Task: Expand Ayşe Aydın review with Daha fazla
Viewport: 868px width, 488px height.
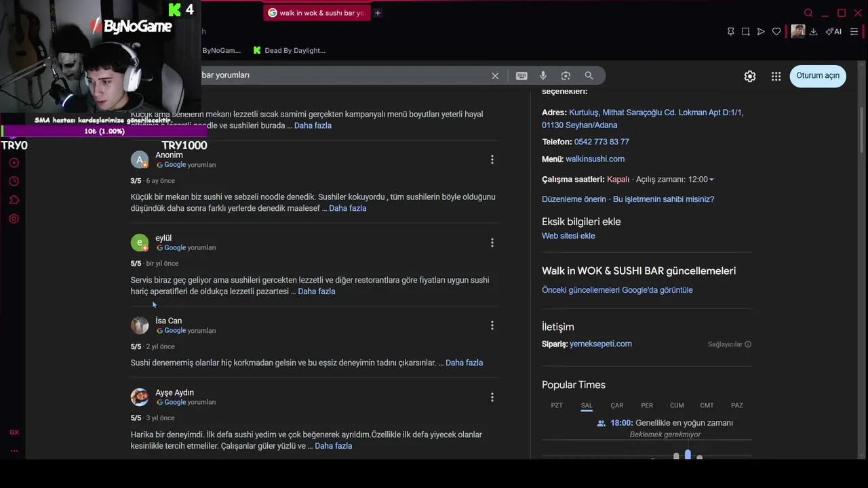Action: pos(334,446)
